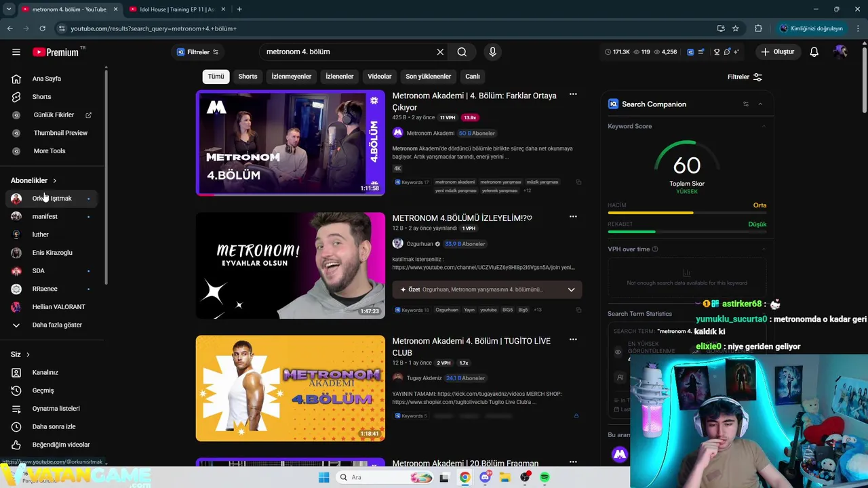Click the YouTube Premium logo
868x488 pixels.
(56, 52)
